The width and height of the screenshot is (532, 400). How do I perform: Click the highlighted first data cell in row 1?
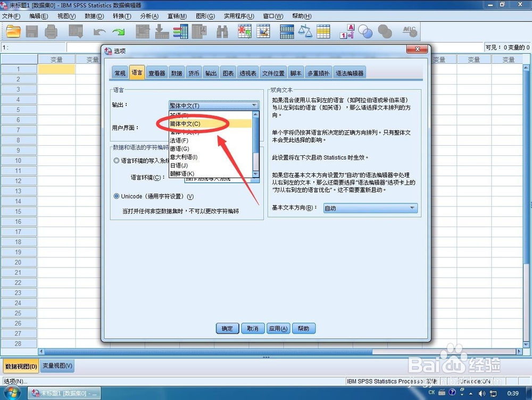[x=56, y=69]
